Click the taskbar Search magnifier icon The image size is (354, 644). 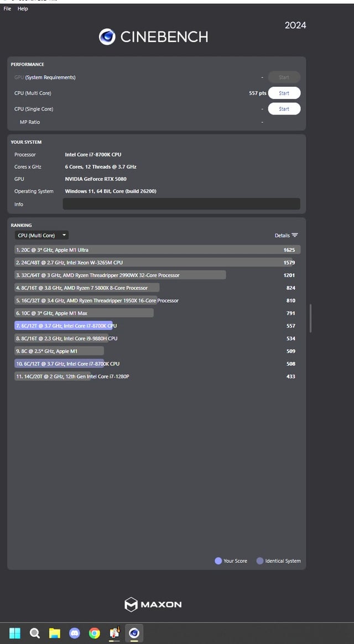pyautogui.click(x=34, y=633)
